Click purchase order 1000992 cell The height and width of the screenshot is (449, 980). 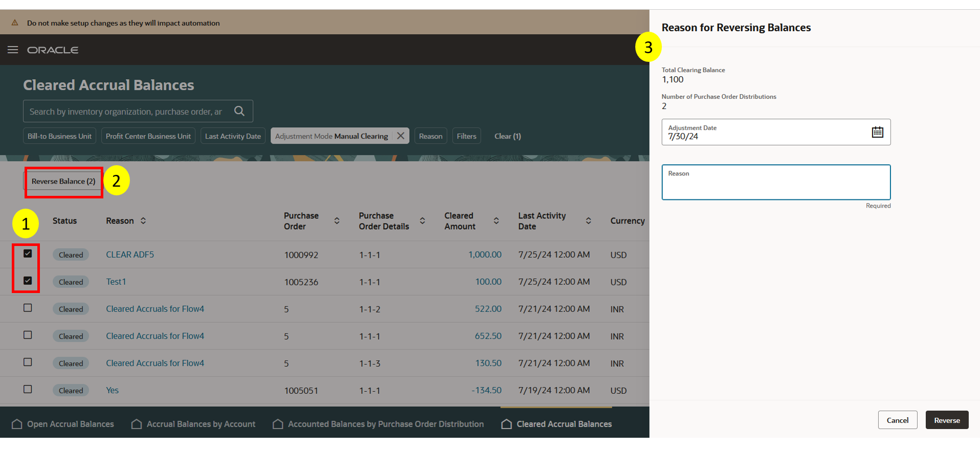tap(301, 255)
